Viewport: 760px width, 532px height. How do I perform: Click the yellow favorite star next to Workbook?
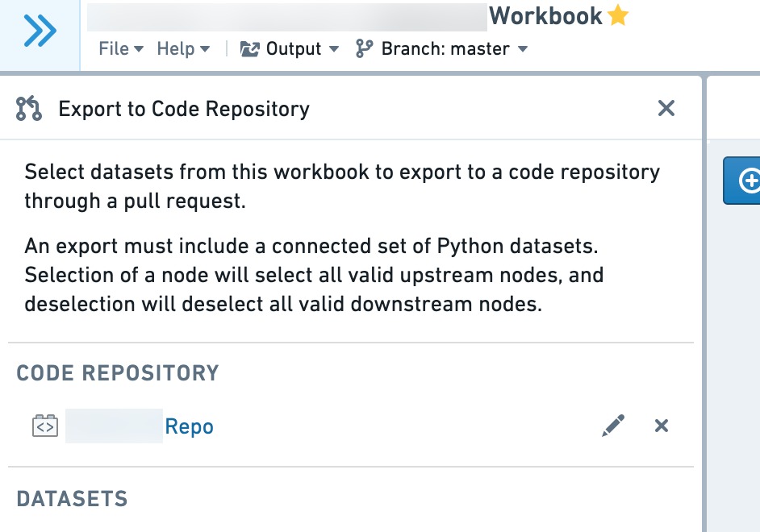tap(618, 15)
